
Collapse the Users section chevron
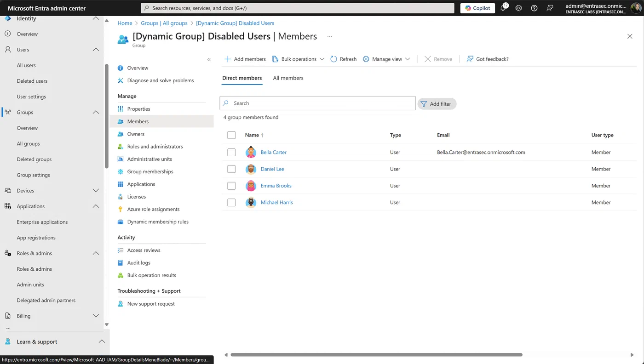point(96,50)
